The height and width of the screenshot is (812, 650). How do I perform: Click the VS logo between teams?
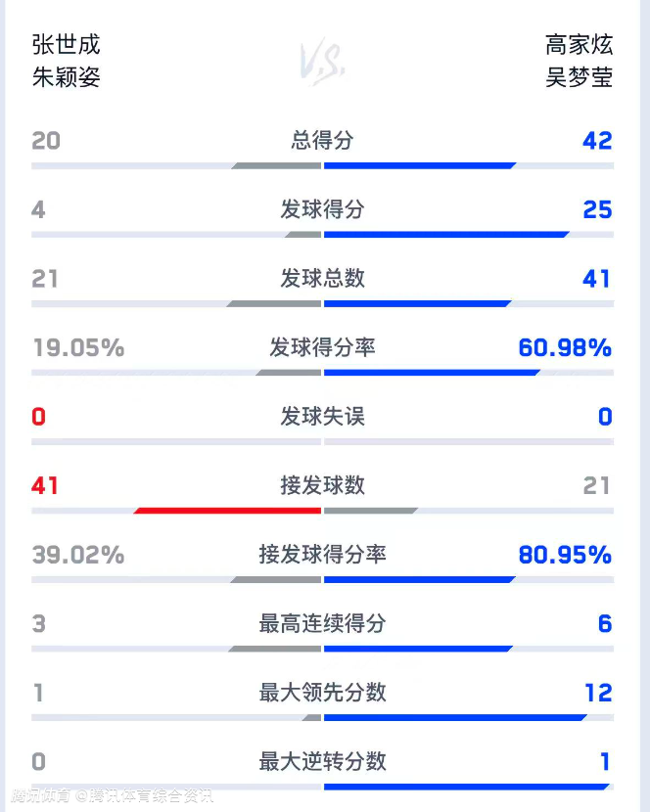click(322, 61)
